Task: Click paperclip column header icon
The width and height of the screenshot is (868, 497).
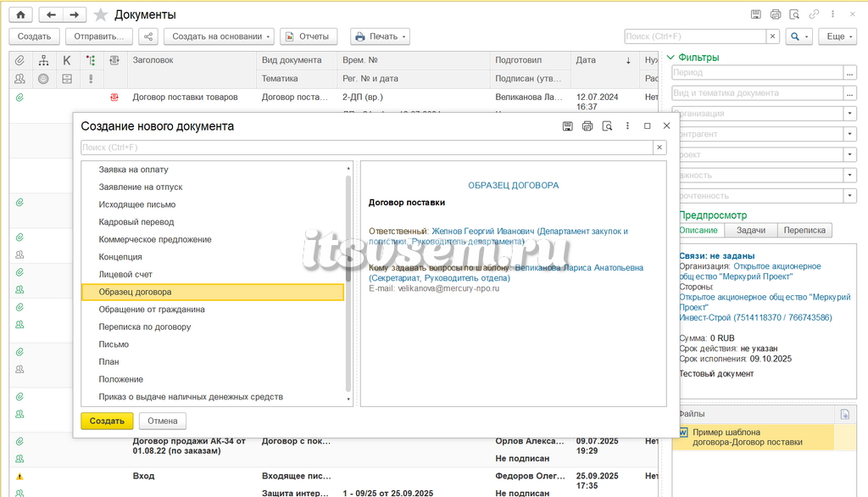Action: 20,60
